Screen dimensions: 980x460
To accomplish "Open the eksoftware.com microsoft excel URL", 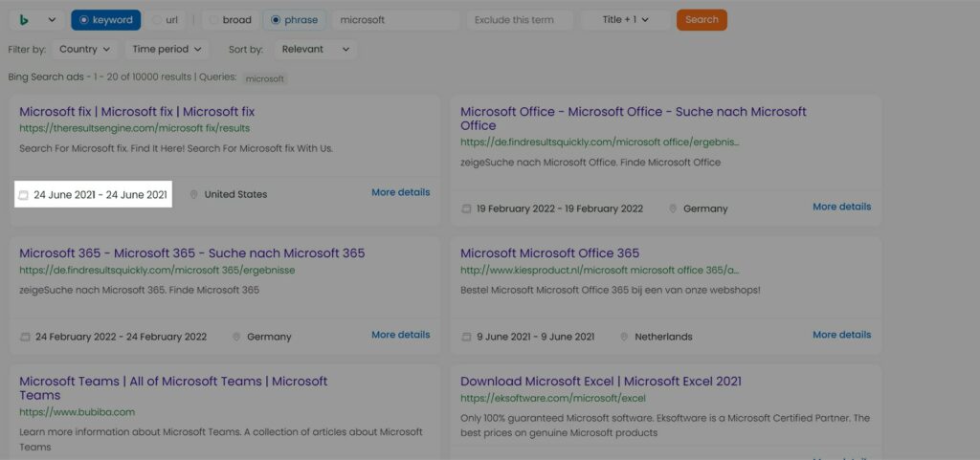I will point(553,398).
